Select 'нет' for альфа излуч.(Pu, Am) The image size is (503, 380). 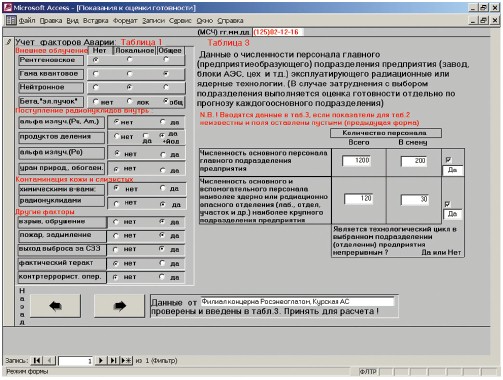[116, 122]
